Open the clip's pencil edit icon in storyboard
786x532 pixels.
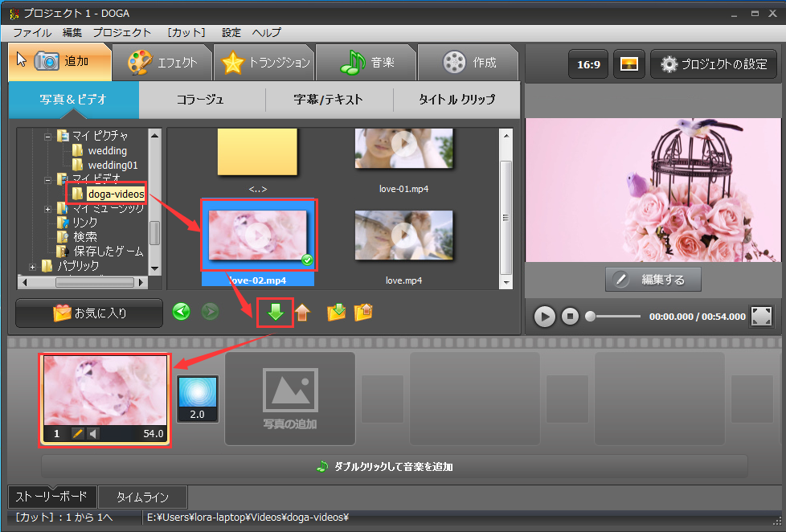78,434
